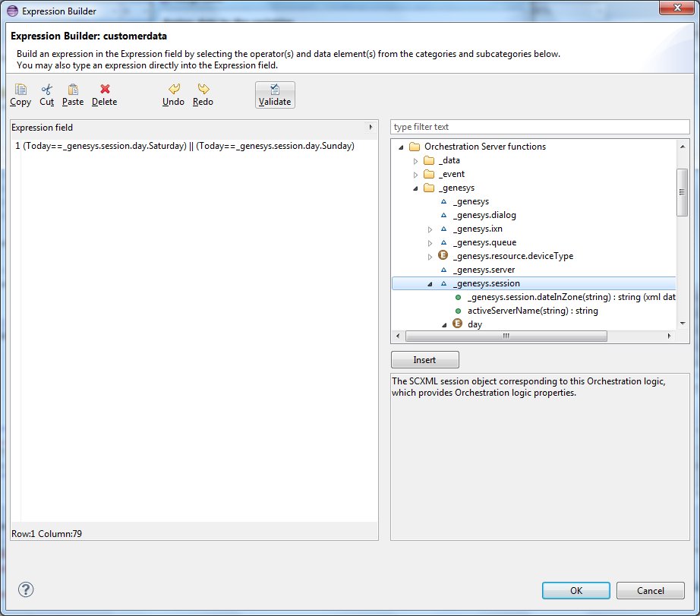Click the _genesys.resource.deviceType enum icon
This screenshot has height=616, width=700.
[443, 255]
